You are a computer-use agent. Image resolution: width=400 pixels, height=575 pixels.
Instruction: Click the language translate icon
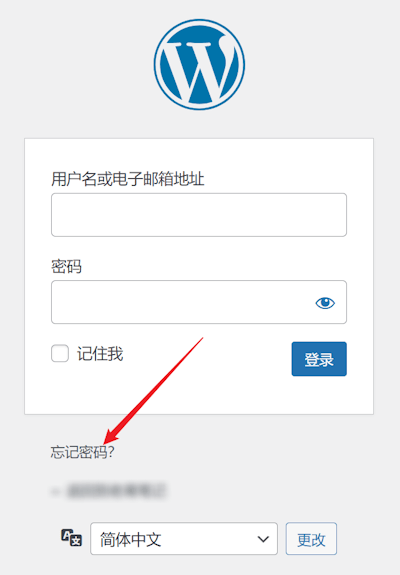(71, 538)
